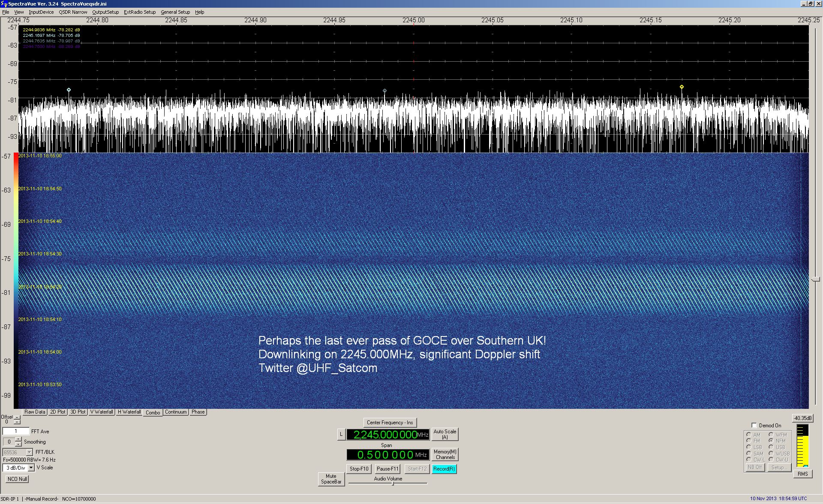
Task: Adjust the Audio Volume slider
Action: (393, 483)
